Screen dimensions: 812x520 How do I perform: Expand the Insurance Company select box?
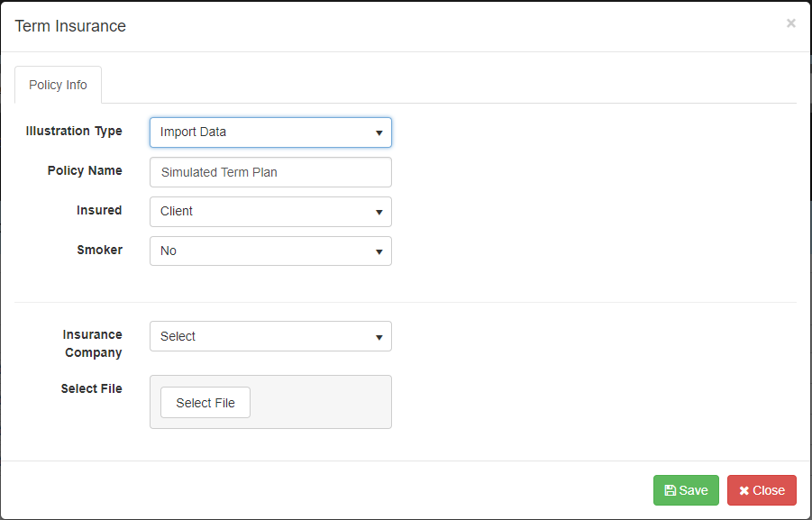click(x=270, y=336)
